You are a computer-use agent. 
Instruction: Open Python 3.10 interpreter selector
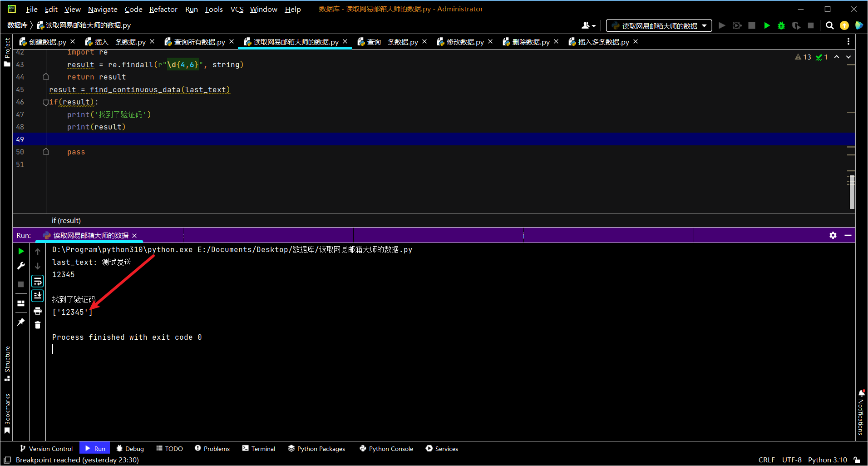pyautogui.click(x=828, y=460)
